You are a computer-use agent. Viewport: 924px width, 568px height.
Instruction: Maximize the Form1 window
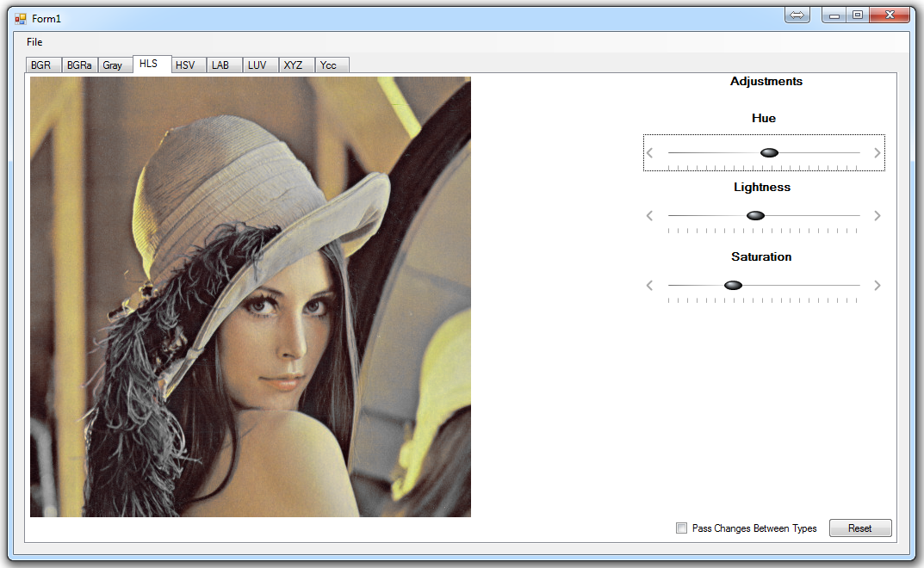[858, 15]
